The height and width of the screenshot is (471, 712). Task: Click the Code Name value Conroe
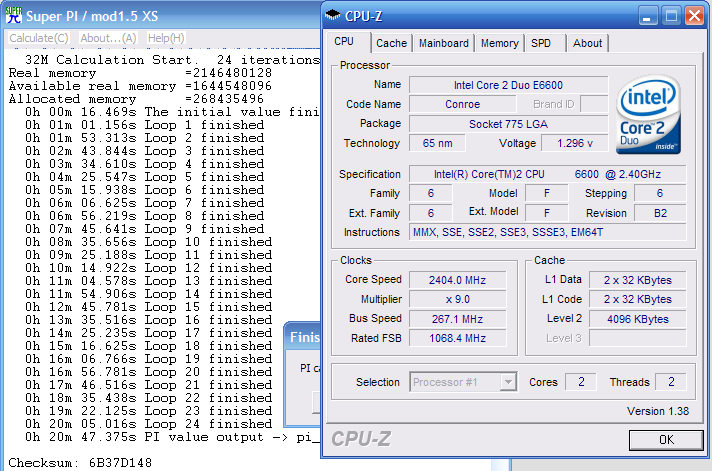pos(462,104)
